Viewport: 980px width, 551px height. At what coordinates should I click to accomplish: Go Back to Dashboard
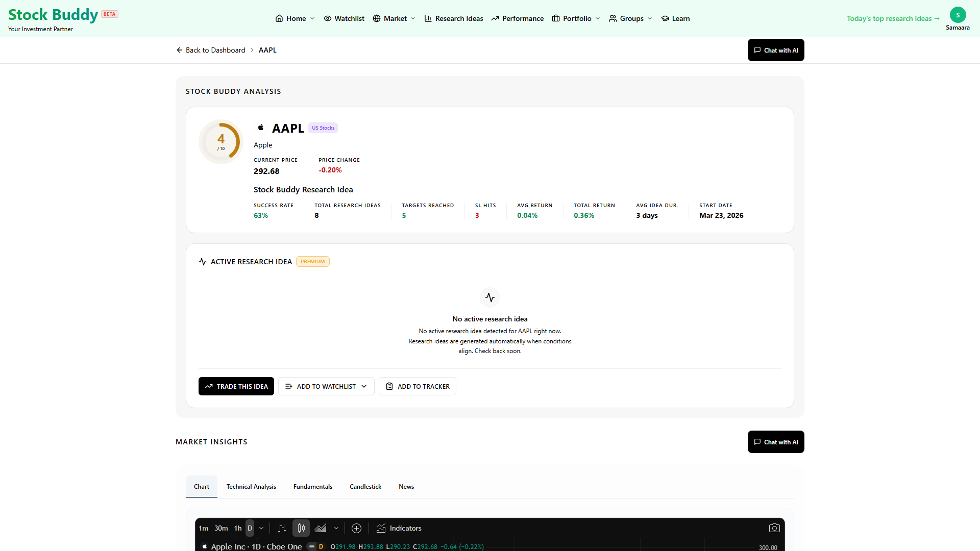[211, 50]
